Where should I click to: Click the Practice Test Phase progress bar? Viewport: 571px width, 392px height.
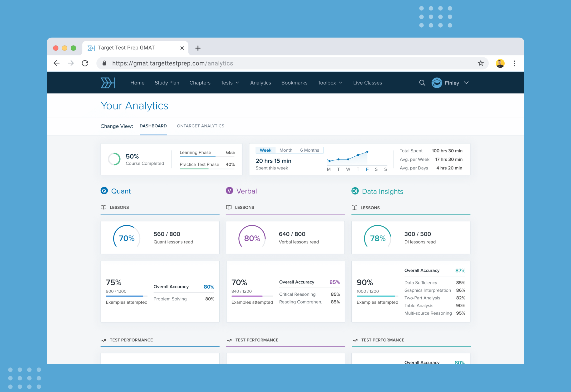point(207,169)
